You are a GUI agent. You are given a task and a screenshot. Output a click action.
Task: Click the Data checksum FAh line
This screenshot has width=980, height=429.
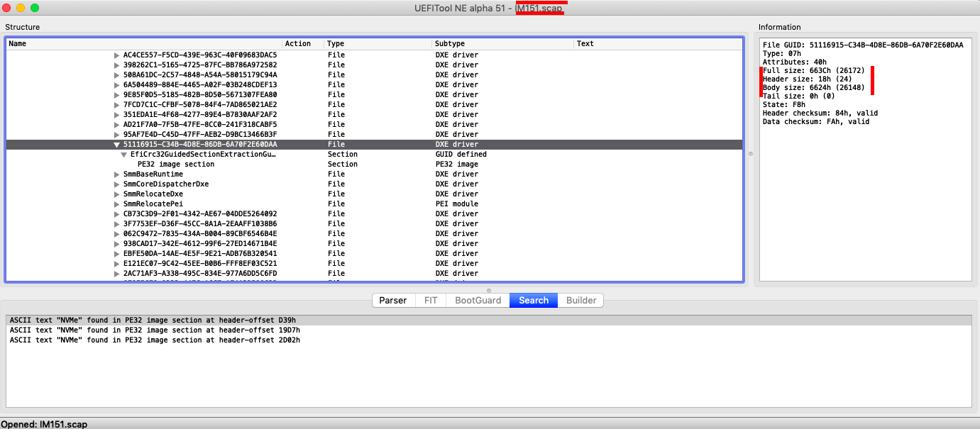pos(815,121)
